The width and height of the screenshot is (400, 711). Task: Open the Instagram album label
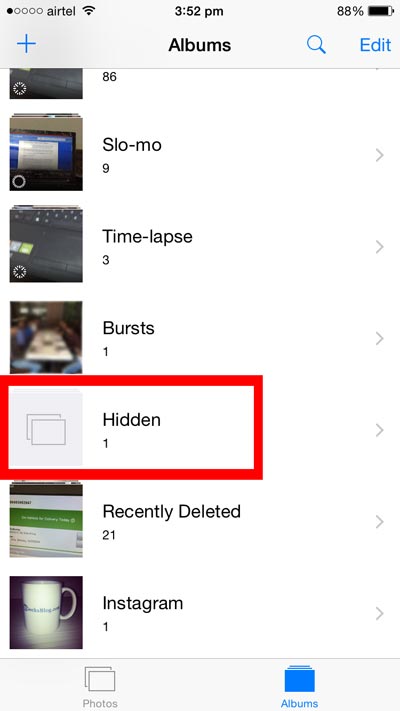142,604
